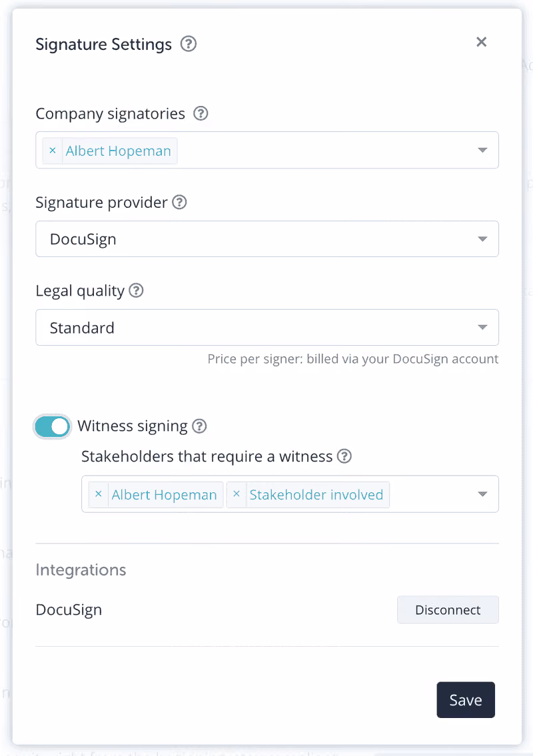Screen dimensions: 533x756
Task: Expand stakeholders requiring witness dropdown arrow
Action: (482, 494)
